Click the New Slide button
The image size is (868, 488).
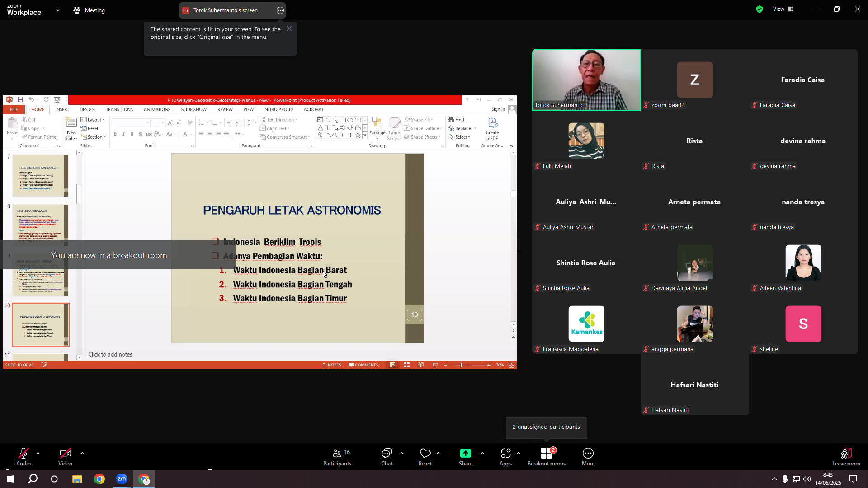[71, 129]
